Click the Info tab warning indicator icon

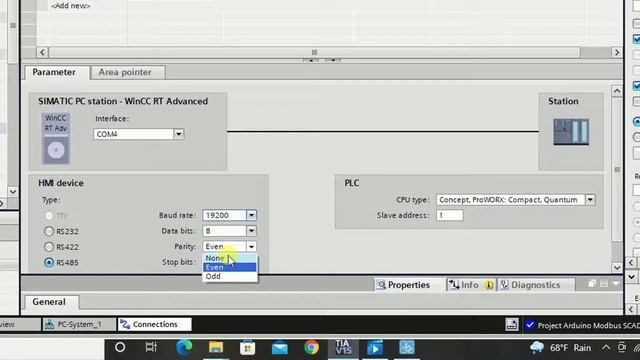click(489, 285)
